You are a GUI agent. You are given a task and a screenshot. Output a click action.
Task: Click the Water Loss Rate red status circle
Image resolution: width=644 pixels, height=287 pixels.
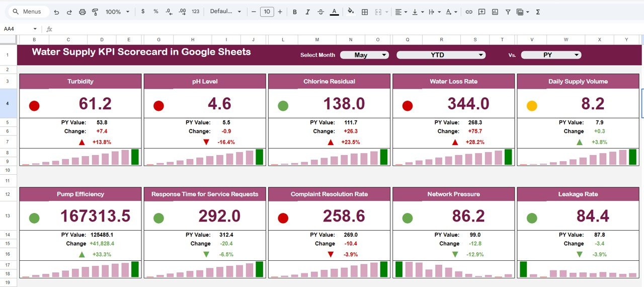[408, 106]
